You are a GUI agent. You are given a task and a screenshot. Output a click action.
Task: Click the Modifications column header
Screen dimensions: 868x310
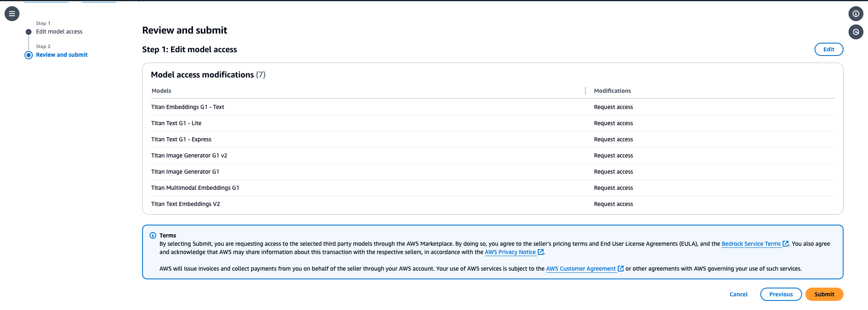point(612,91)
